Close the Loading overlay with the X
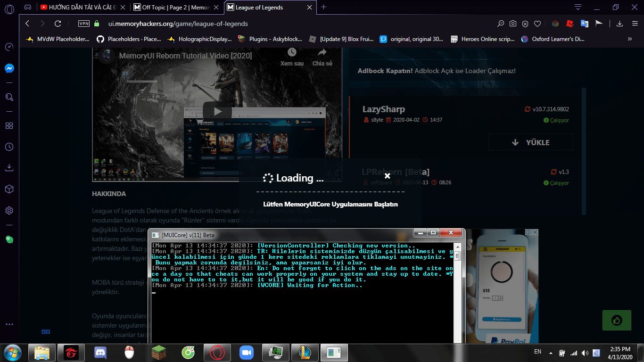The height and width of the screenshot is (362, 644). [387, 176]
